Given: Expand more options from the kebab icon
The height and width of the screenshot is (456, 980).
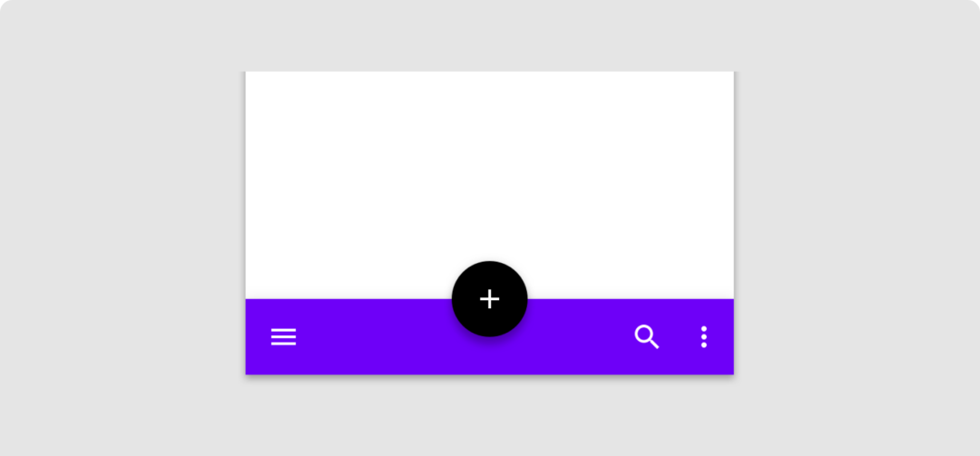Looking at the screenshot, I should 704,336.
